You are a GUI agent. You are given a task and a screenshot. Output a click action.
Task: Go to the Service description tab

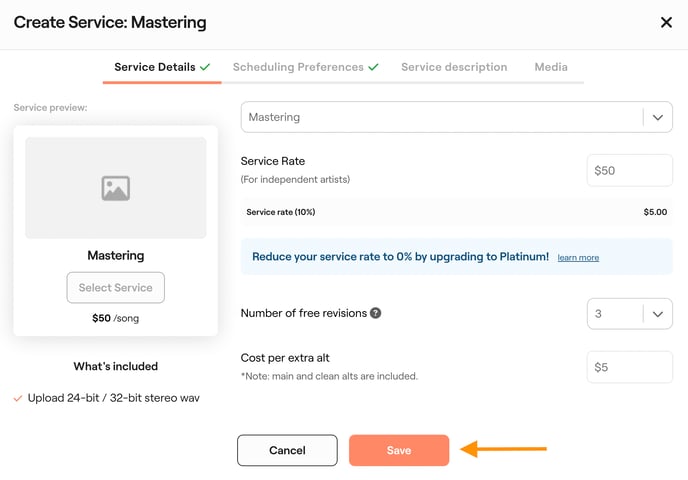tap(454, 67)
